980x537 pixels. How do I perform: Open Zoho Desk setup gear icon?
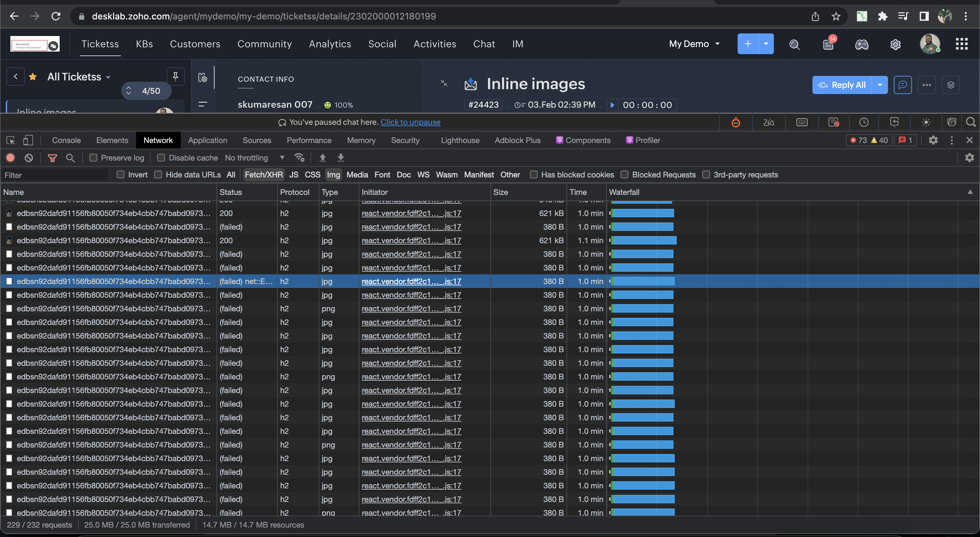click(895, 44)
